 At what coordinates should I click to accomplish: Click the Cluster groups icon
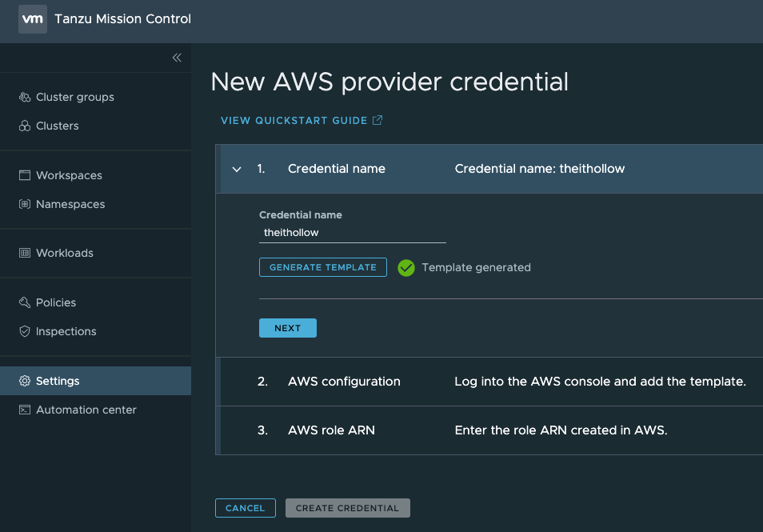click(25, 97)
